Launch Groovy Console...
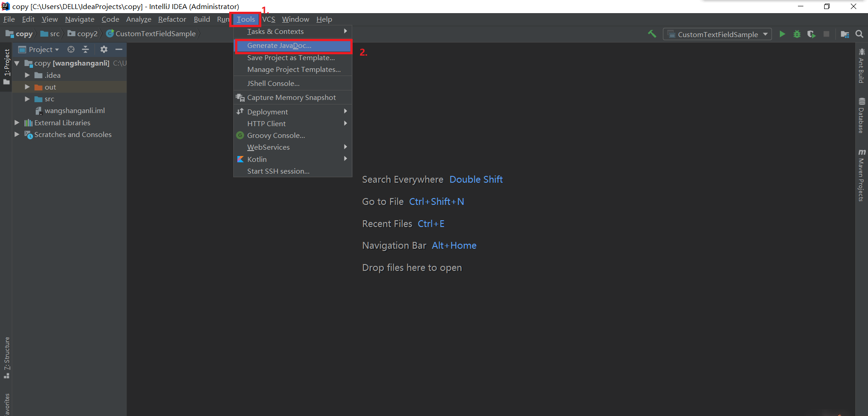Viewport: 868px width, 416px height. pos(292,135)
